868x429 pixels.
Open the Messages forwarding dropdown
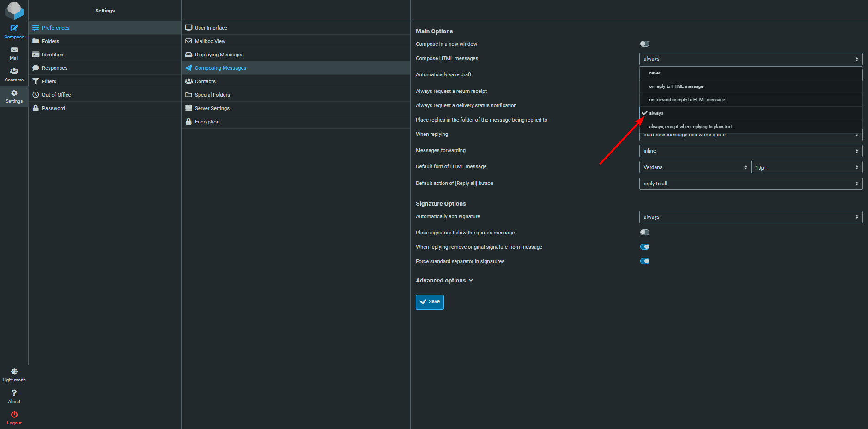pyautogui.click(x=750, y=151)
